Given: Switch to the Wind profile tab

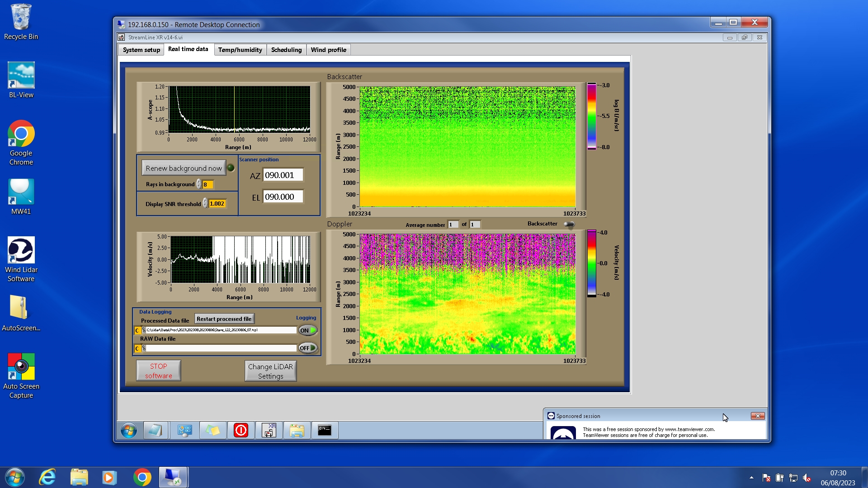Looking at the screenshot, I should coord(328,50).
